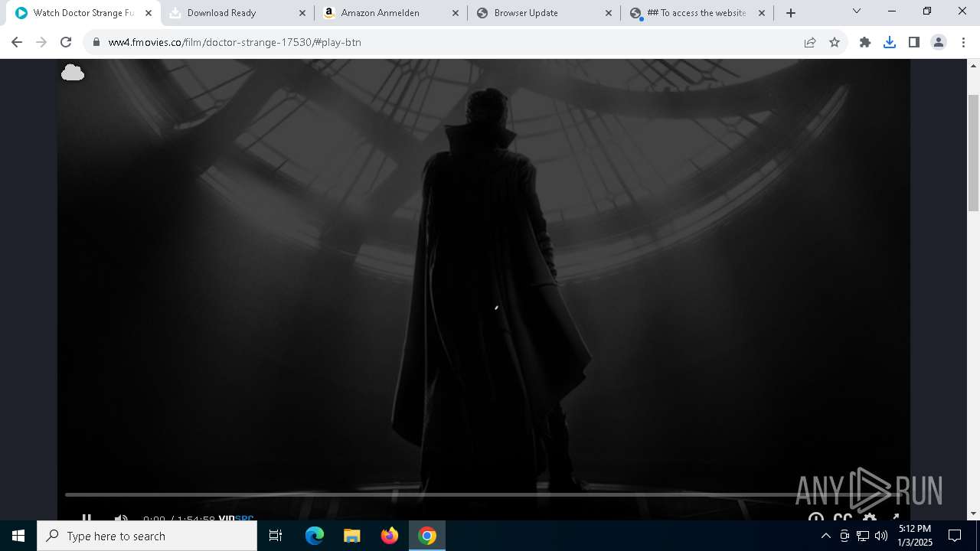The width and height of the screenshot is (980, 551).
Task: Bookmark this page with star
Action: (x=835, y=42)
